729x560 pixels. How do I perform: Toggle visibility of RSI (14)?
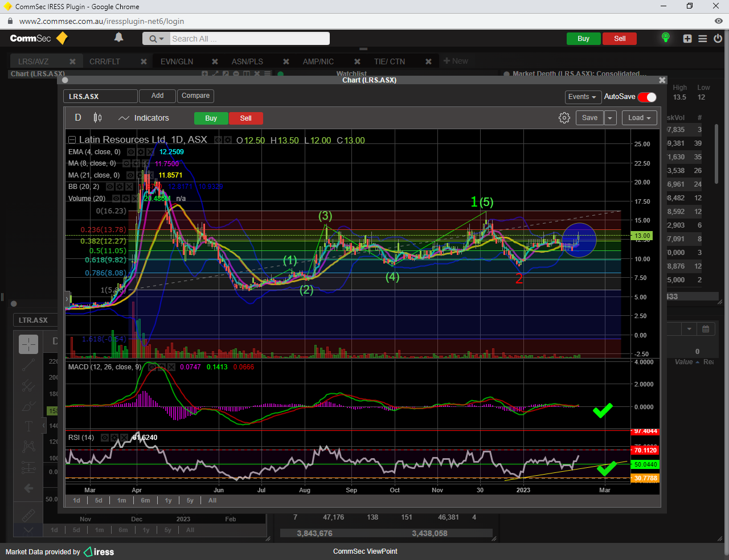point(105,438)
